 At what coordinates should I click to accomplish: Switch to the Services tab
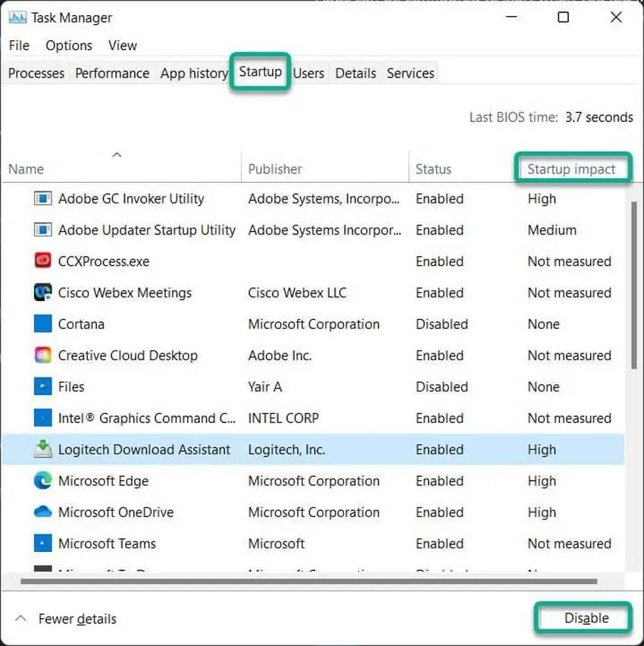[411, 74]
